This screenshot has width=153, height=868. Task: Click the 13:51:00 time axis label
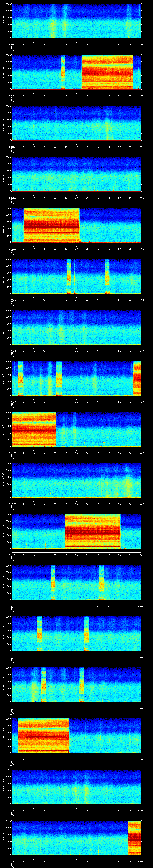pos(12,810)
